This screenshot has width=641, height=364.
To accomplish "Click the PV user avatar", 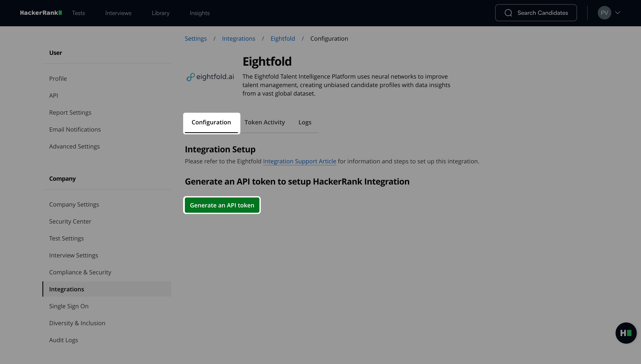I will pos(604,13).
